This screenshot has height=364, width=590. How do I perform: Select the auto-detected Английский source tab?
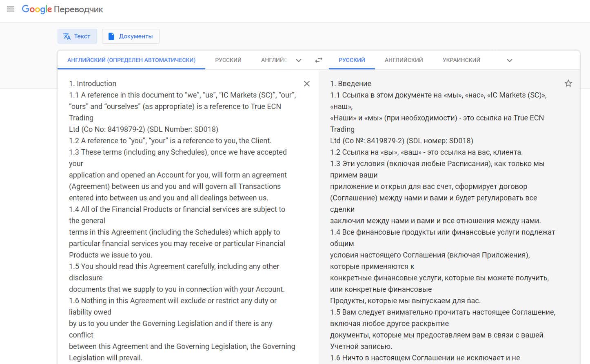coord(131,60)
